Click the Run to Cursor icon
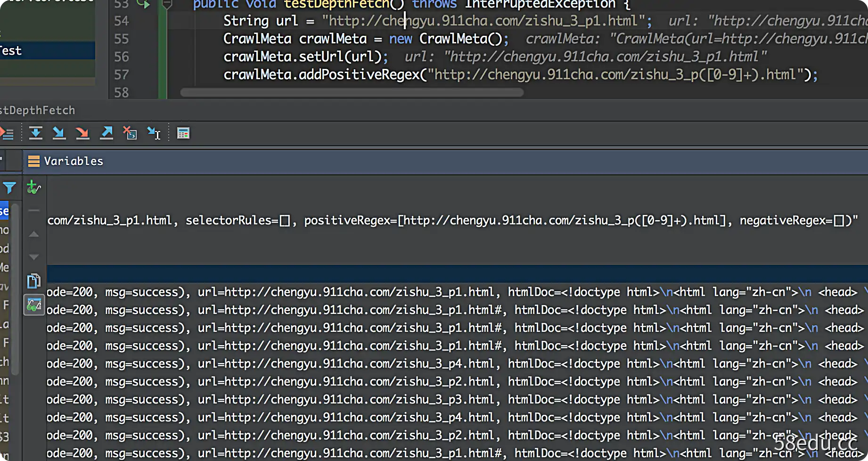The height and width of the screenshot is (461, 868). click(x=154, y=133)
